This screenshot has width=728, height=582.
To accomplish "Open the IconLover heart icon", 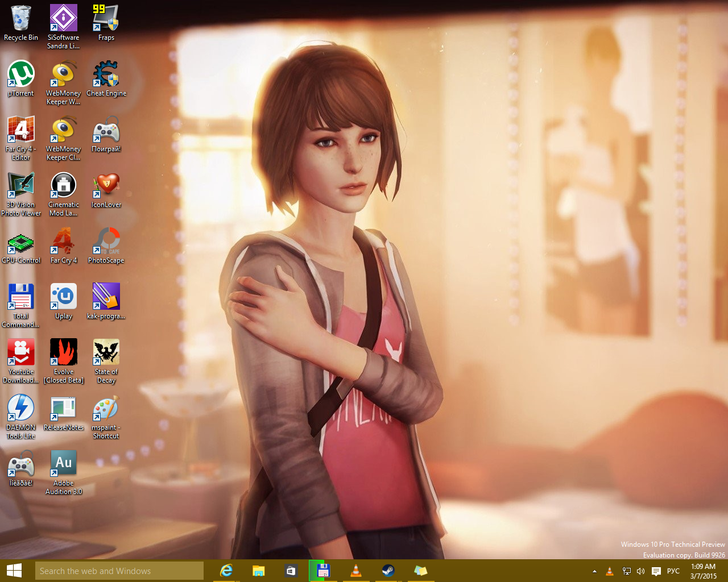I will point(106,190).
